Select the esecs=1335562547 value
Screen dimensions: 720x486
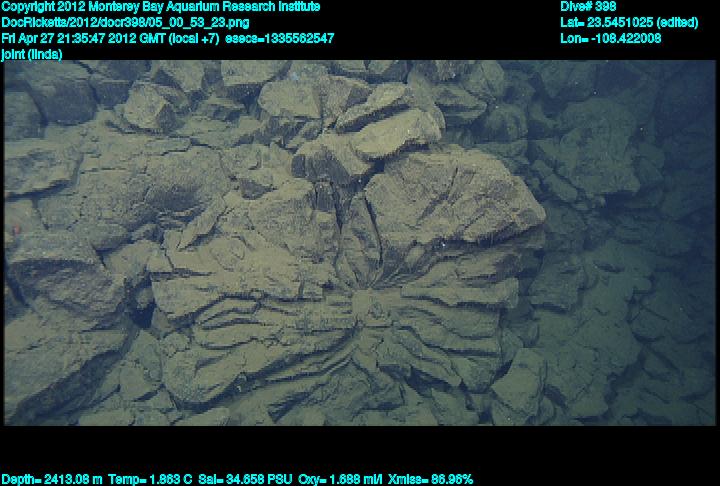point(280,38)
